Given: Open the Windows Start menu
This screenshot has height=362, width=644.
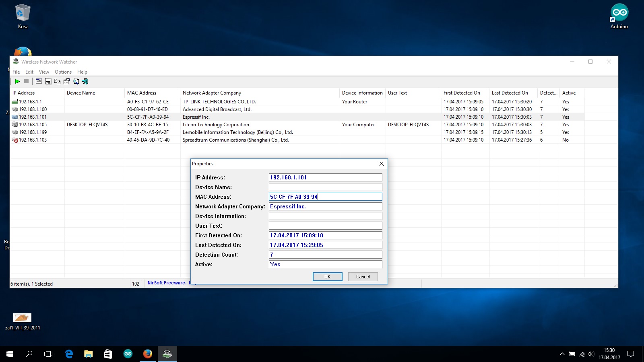Looking at the screenshot, I should [10, 354].
